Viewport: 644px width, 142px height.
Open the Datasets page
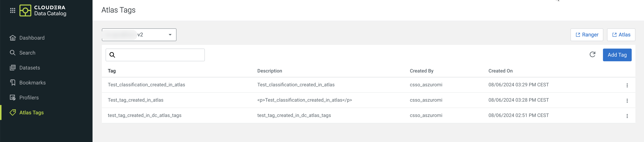[x=29, y=68]
